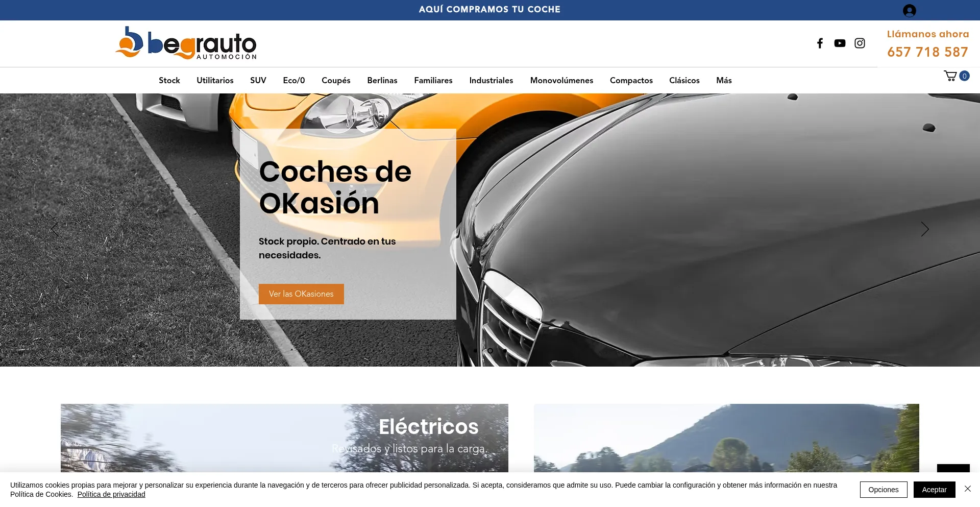Open the Instagram profile icon
The height and width of the screenshot is (507, 980).
(860, 43)
